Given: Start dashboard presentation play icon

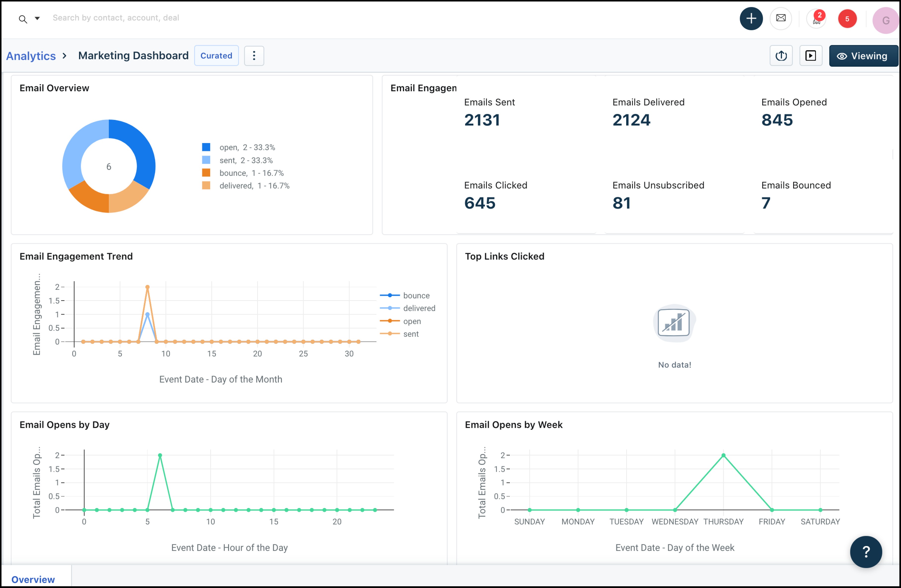Looking at the screenshot, I should (x=811, y=56).
